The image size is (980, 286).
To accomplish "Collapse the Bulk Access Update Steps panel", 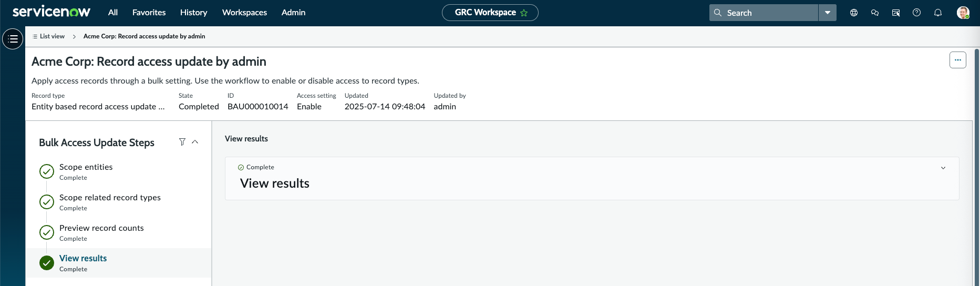I will (195, 142).
